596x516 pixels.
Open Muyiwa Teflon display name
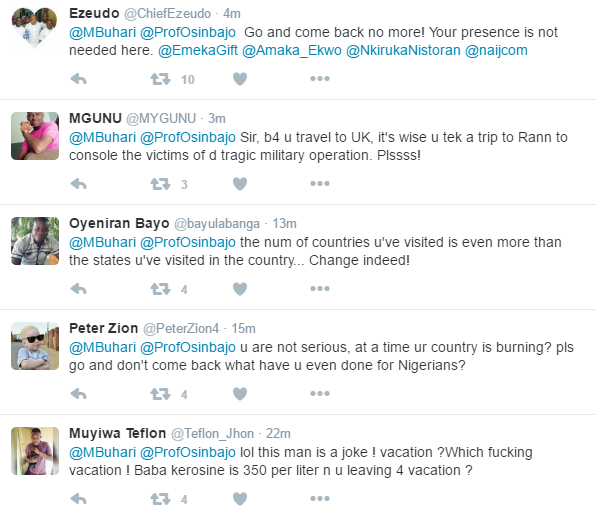[117, 433]
